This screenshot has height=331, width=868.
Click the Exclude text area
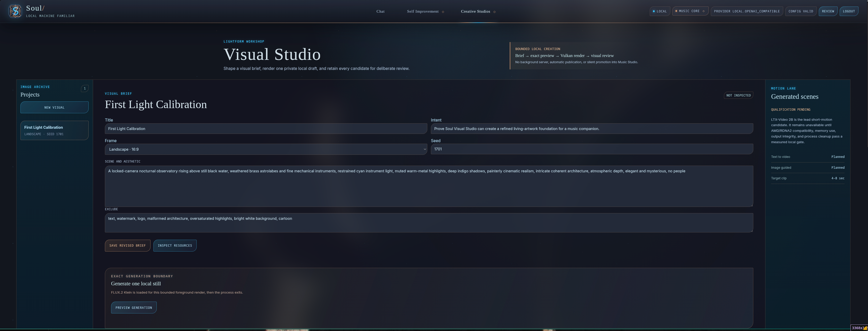point(429,223)
